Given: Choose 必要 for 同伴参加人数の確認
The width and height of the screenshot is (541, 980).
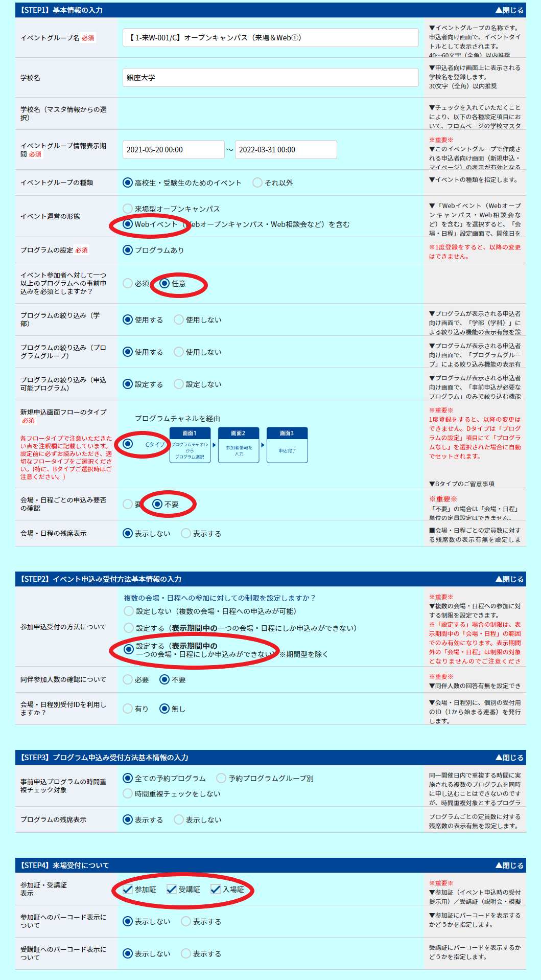Looking at the screenshot, I should click(x=128, y=679).
